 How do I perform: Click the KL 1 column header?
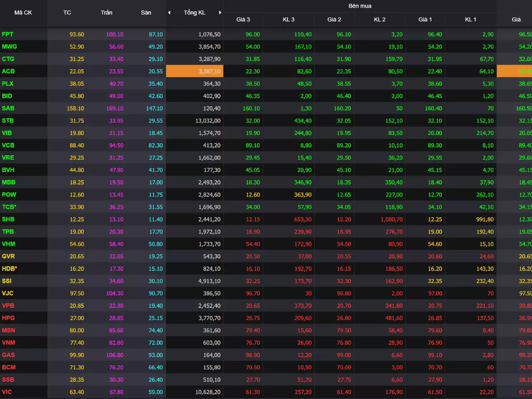pyautogui.click(x=471, y=20)
